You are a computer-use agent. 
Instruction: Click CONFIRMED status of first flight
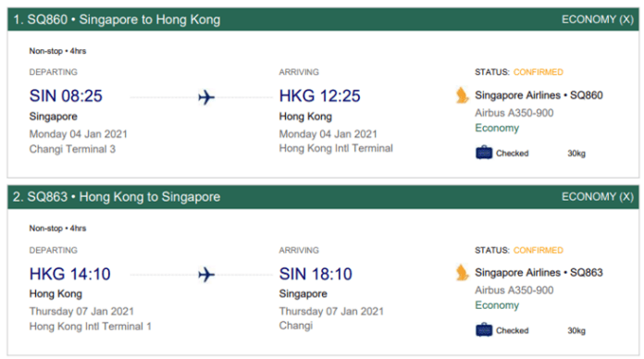pos(538,72)
